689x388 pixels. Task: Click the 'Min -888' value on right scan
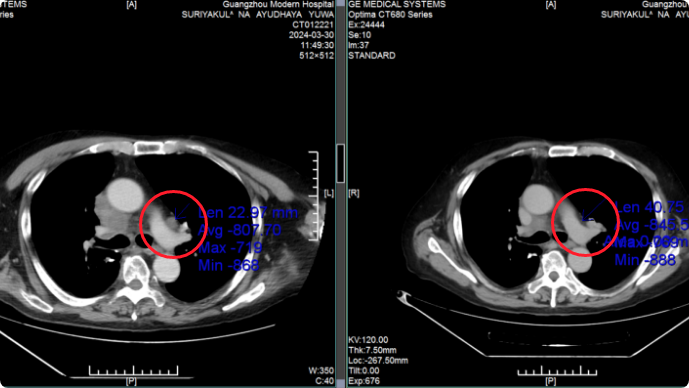click(645, 260)
